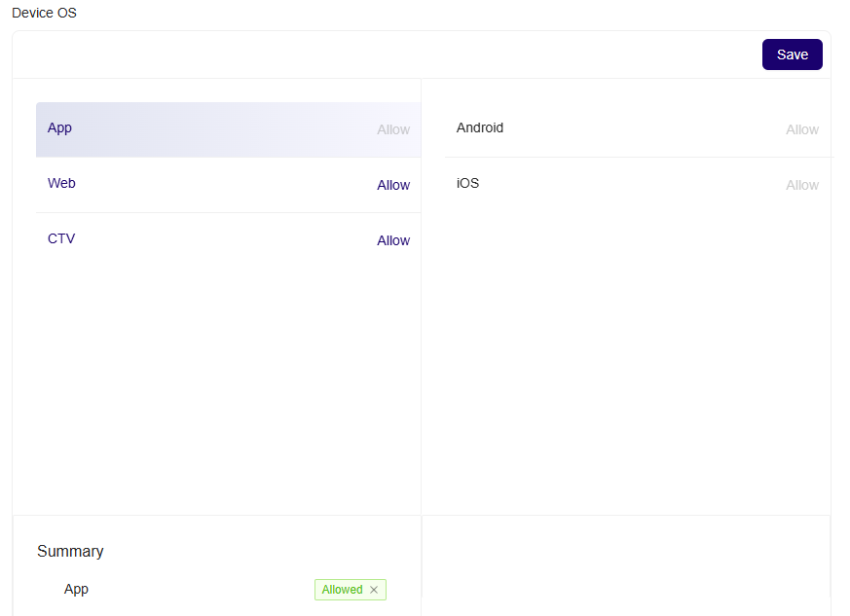
Task: Select the Web row
Action: [228, 185]
